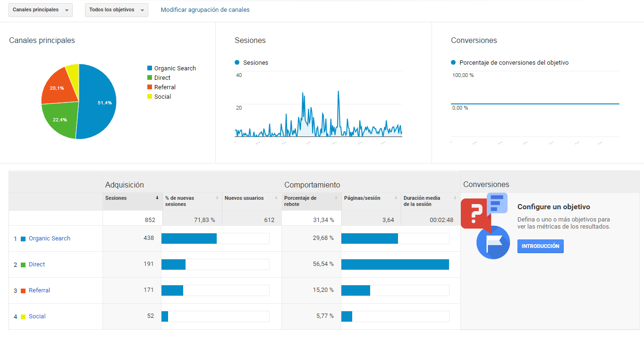Sort by Duración media de la sesión arrow
Image resolution: width=644 pixels, height=341 pixels.
455,198
